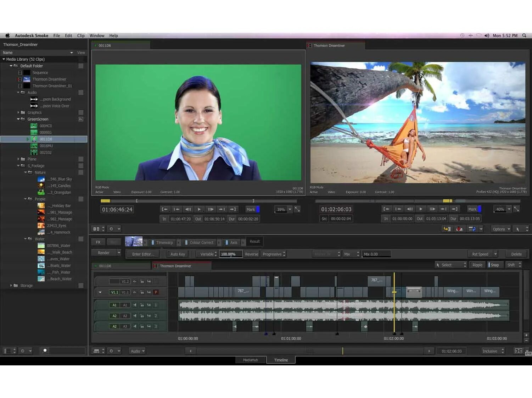Viewport: 532px width, 398px height.
Task: Click the Auto Key button
Action: (x=178, y=254)
